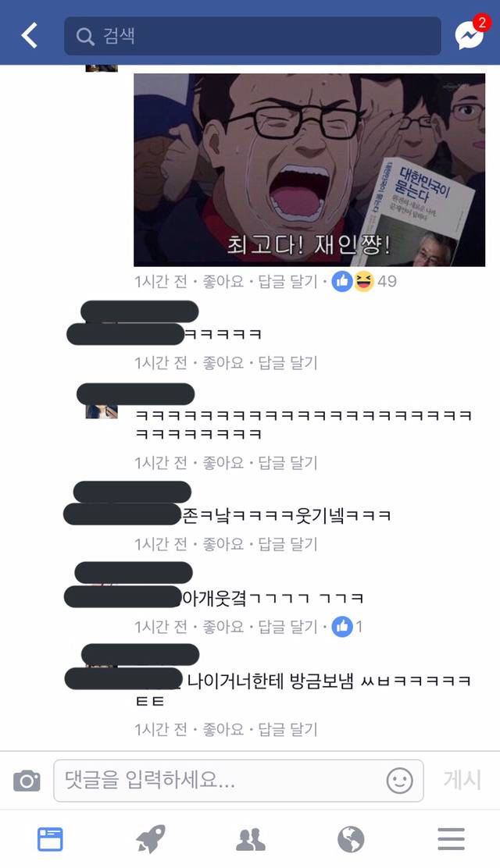Reply to the 아개웃겨 comment
The image size is (500, 868).
pos(287,628)
